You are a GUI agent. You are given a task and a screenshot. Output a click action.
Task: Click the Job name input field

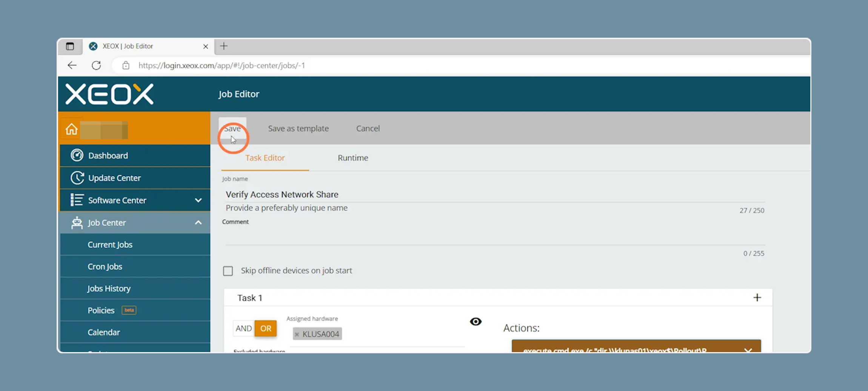(x=495, y=195)
